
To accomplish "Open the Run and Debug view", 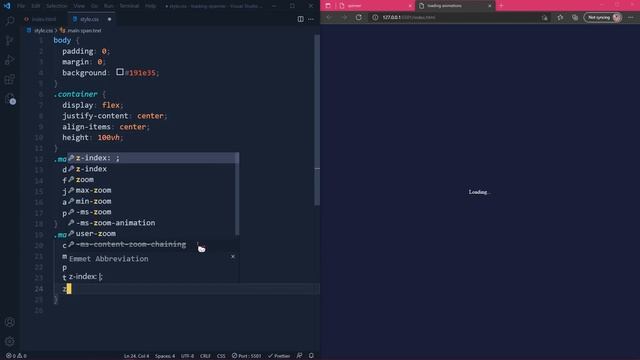I will click(x=10, y=60).
